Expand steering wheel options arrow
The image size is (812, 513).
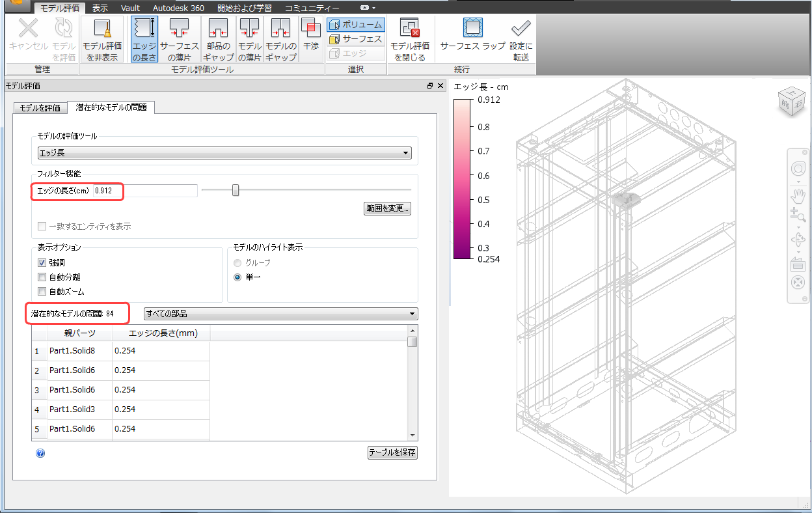click(x=798, y=182)
